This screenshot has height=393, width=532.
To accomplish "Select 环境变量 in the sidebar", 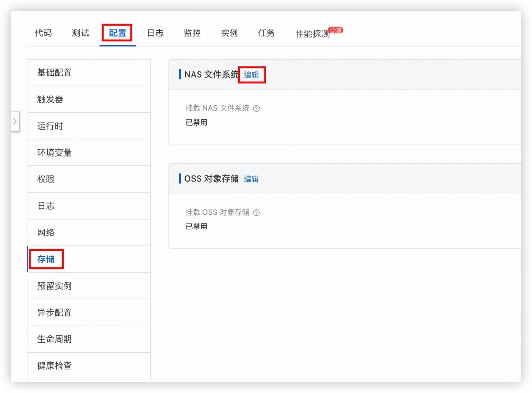I will tap(89, 153).
